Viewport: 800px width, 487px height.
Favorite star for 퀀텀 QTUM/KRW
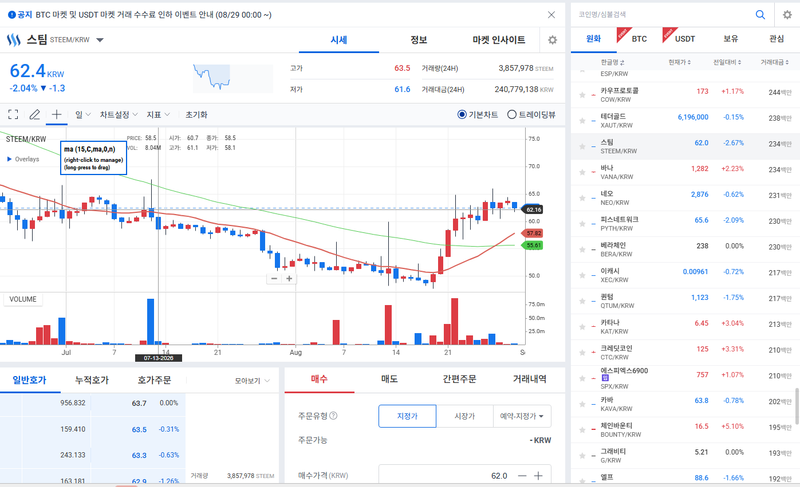(582, 301)
